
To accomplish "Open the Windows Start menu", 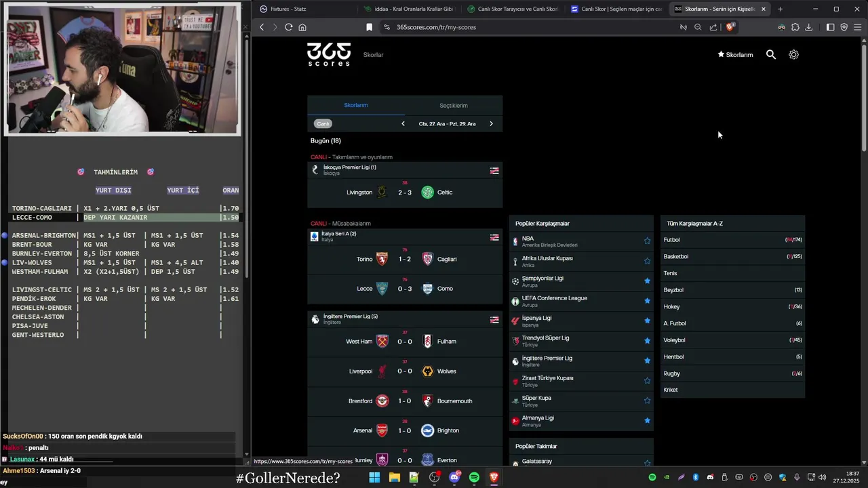I will click(x=374, y=478).
